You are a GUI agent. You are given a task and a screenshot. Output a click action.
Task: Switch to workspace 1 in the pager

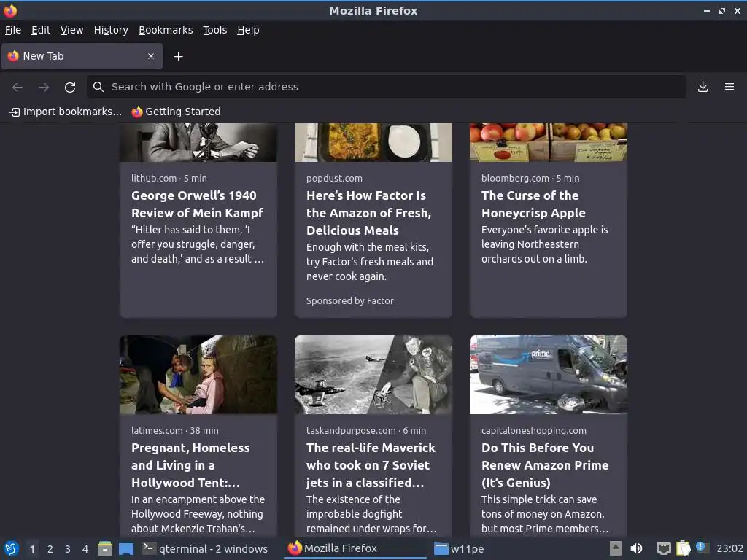click(32, 549)
